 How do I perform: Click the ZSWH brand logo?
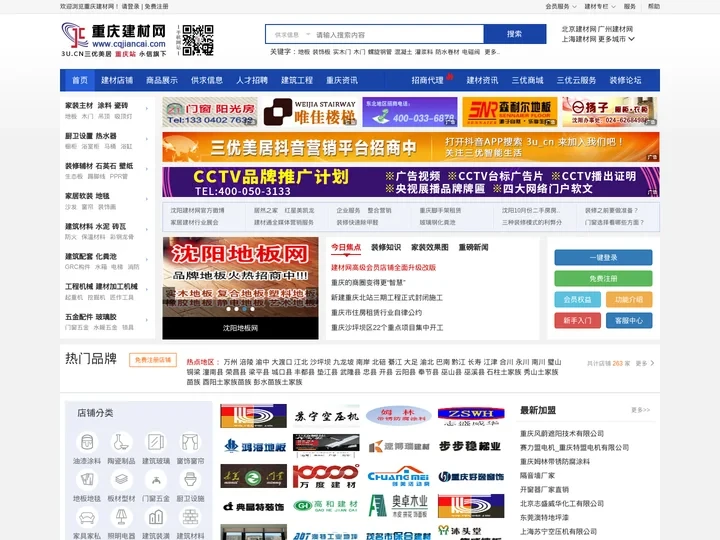(471, 416)
